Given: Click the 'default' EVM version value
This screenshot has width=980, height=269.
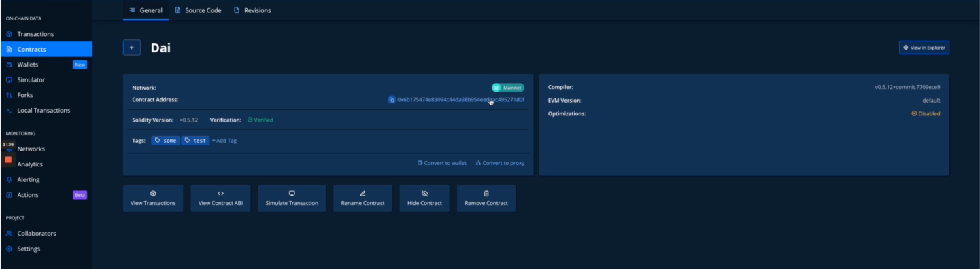Looking at the screenshot, I should pos(932,101).
